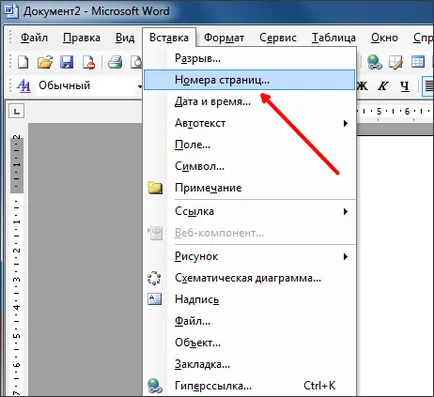Select Дата и время... menu entry
This screenshot has height=397, width=434.
point(249,101)
